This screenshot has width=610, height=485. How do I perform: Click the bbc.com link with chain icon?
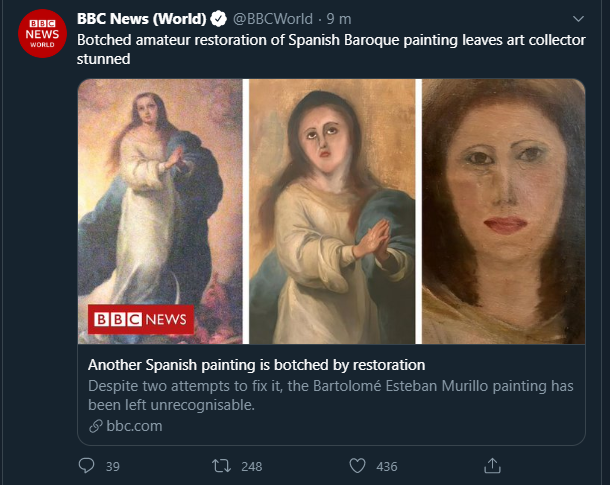click(x=126, y=426)
